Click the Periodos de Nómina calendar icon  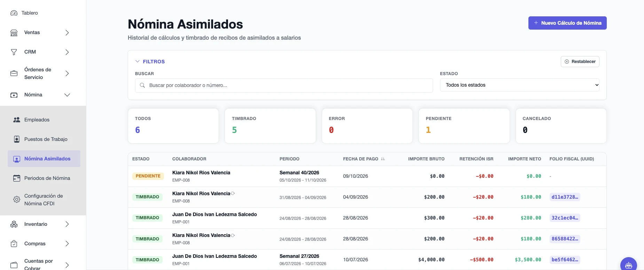[17, 178]
